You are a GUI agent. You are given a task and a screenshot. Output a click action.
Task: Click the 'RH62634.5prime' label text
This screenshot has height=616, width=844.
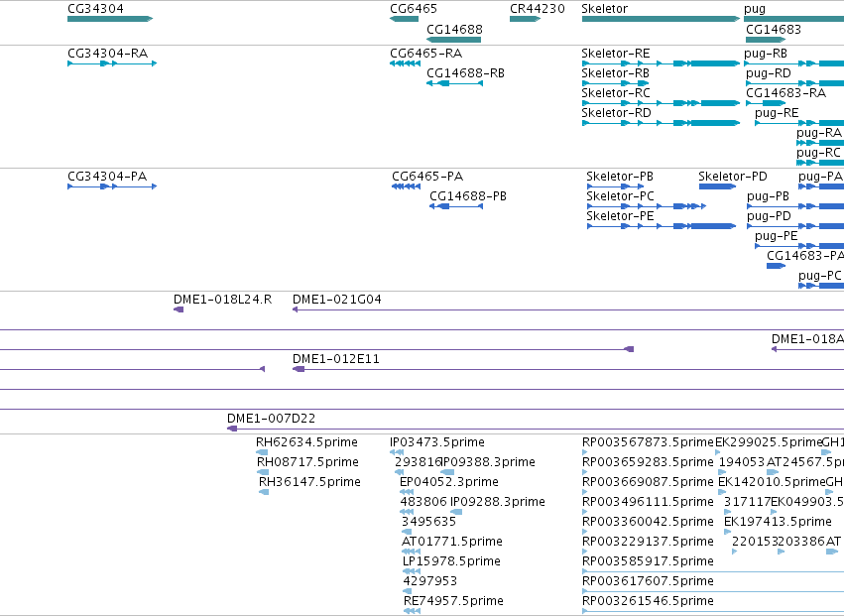point(306,442)
